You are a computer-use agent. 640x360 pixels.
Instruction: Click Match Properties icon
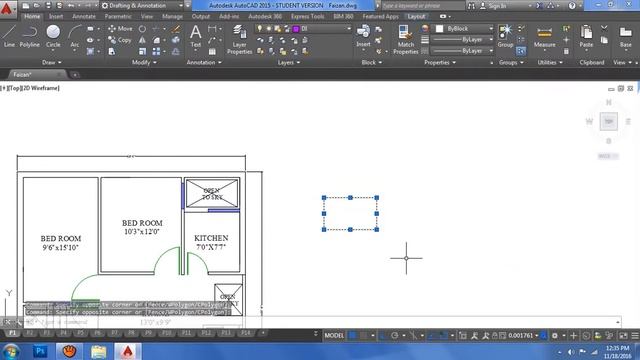pos(405,40)
